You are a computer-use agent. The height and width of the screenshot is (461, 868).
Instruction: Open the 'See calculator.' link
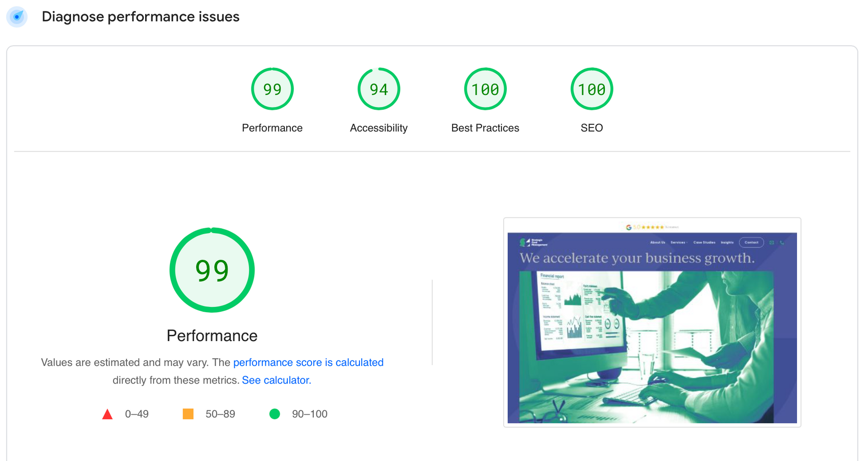pos(276,380)
